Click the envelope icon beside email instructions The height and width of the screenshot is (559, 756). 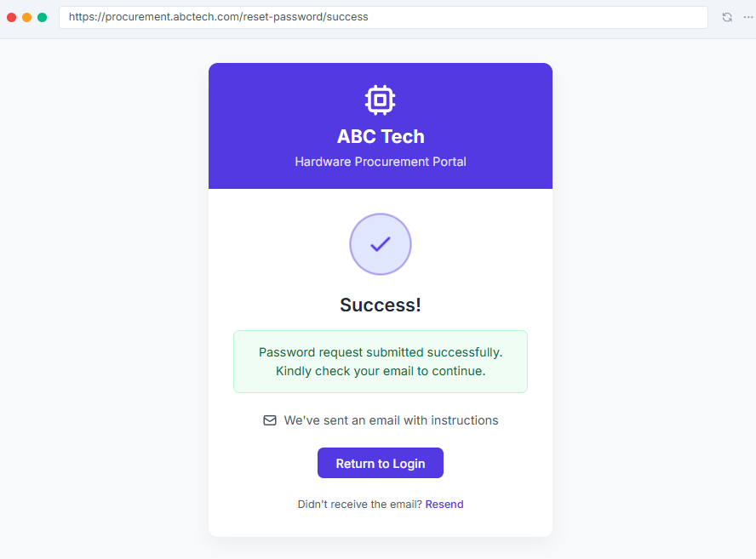pyautogui.click(x=270, y=420)
